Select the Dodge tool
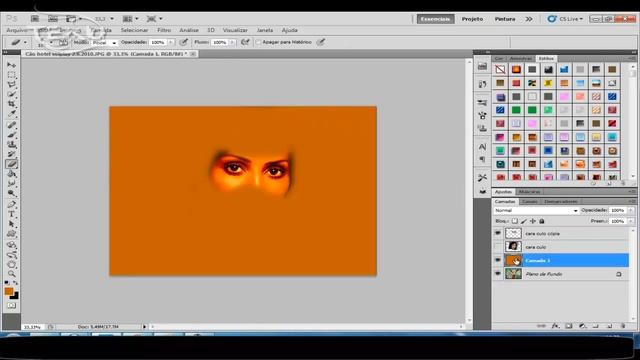The image size is (640, 360). click(11, 193)
